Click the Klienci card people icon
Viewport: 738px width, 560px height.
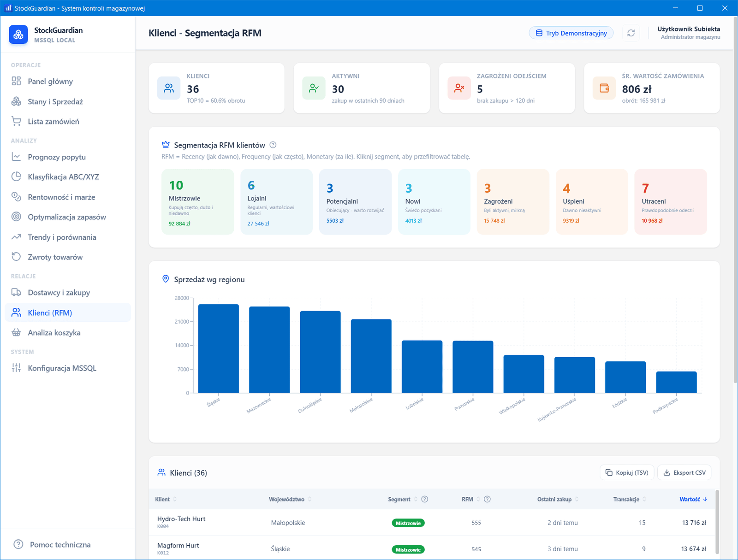coord(169,88)
